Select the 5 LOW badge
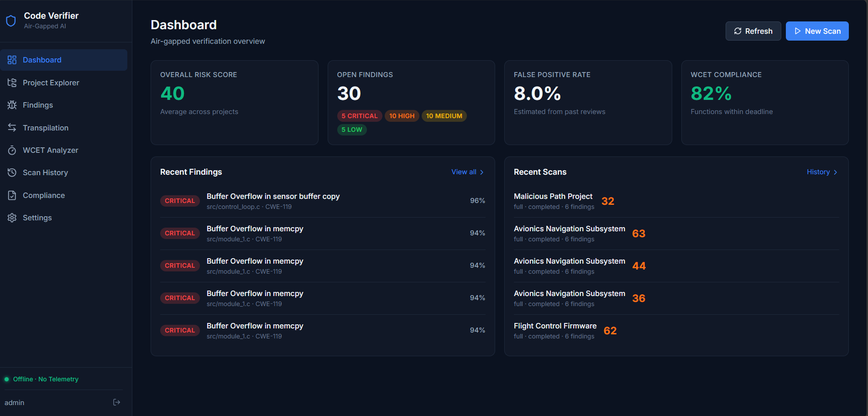This screenshot has width=868, height=416. click(x=352, y=130)
